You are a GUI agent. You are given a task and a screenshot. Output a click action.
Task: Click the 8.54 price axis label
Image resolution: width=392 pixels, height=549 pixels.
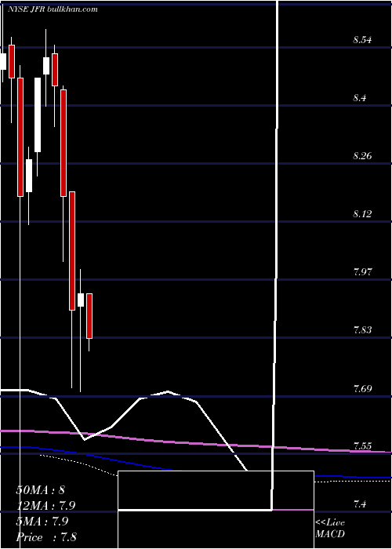tap(362, 40)
